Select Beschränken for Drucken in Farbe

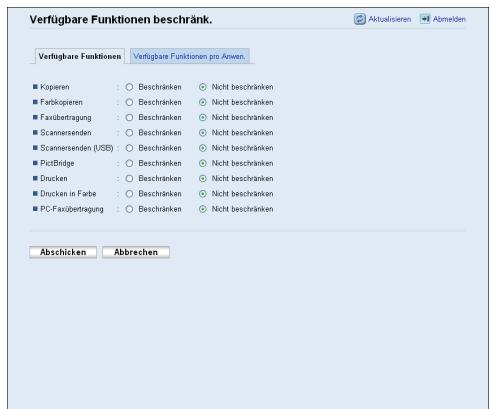[x=129, y=194]
